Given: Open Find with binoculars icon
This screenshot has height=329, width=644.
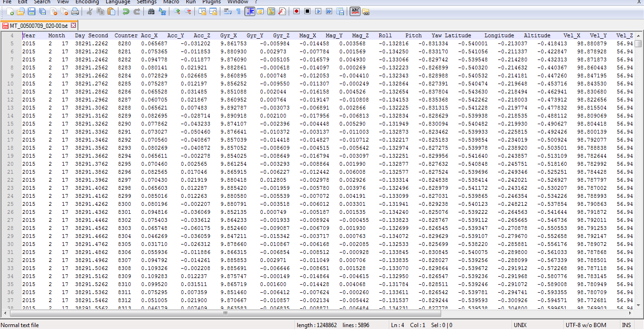Looking at the screenshot, I should [x=151, y=11].
